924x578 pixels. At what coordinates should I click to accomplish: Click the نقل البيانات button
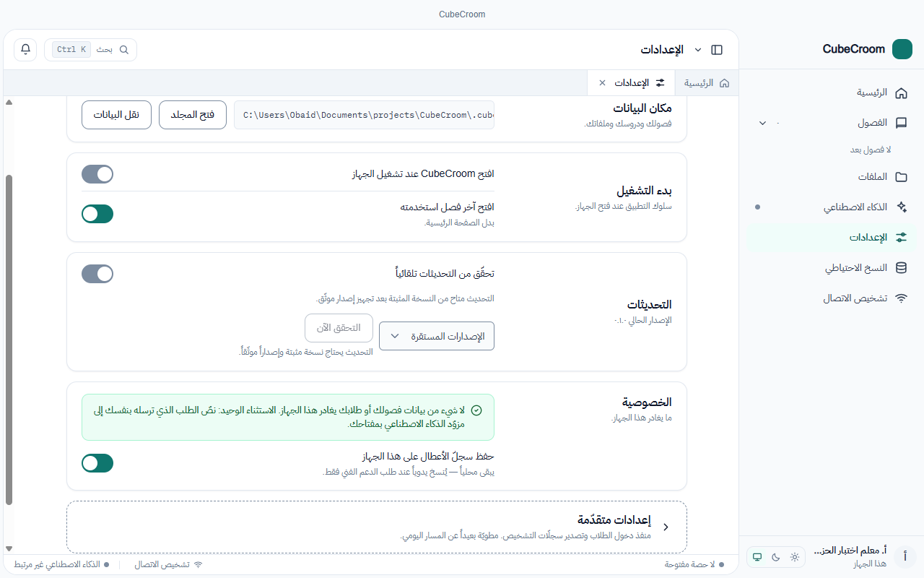(x=116, y=115)
